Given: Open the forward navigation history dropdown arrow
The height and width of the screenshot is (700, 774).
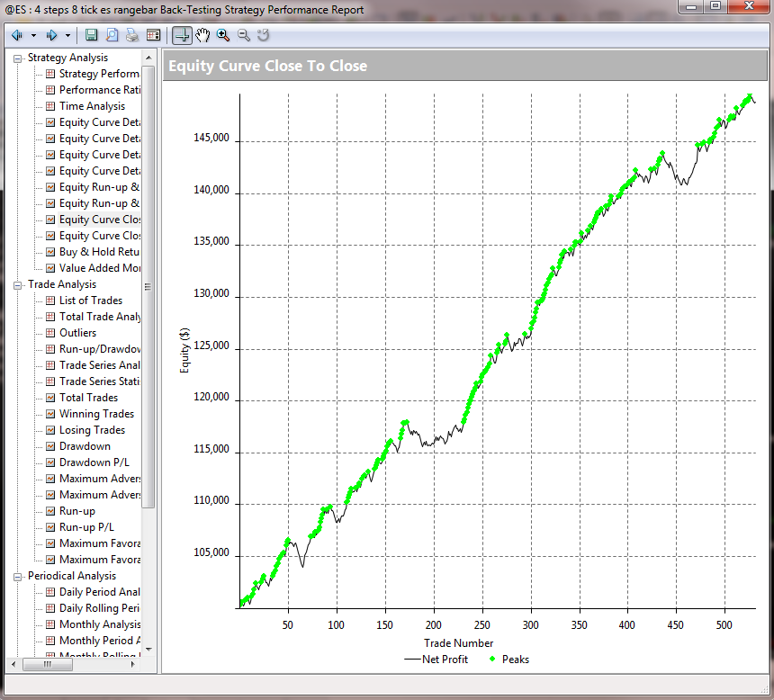Looking at the screenshot, I should tap(67, 35).
